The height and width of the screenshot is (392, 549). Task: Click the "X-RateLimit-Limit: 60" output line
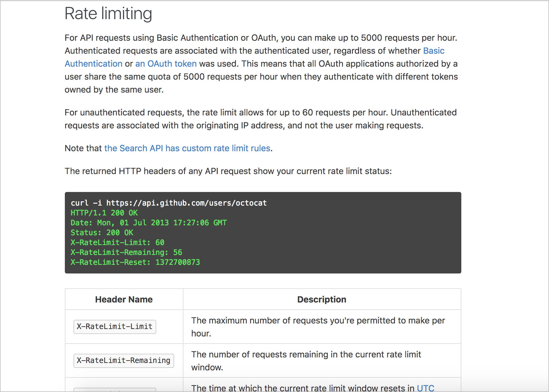coord(117,243)
